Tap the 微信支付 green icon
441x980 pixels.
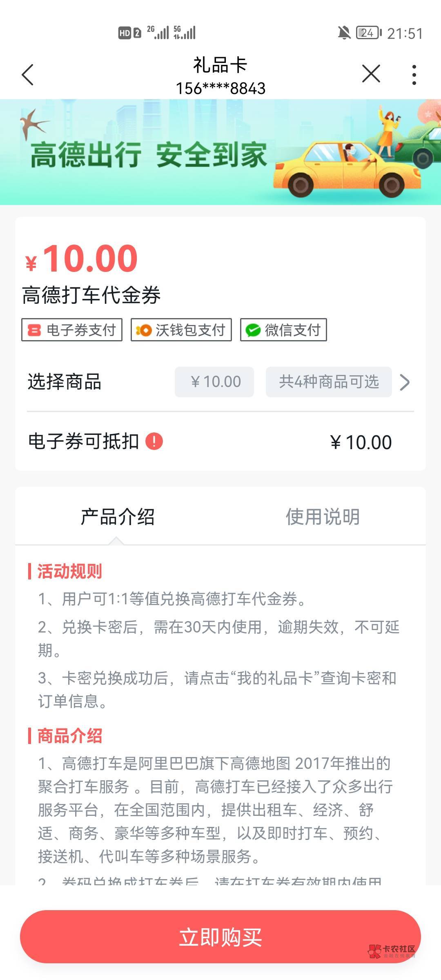(253, 330)
